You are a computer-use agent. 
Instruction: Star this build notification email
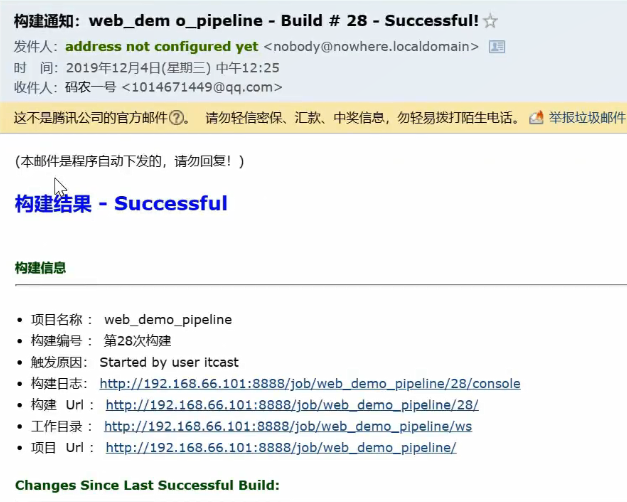tap(490, 21)
